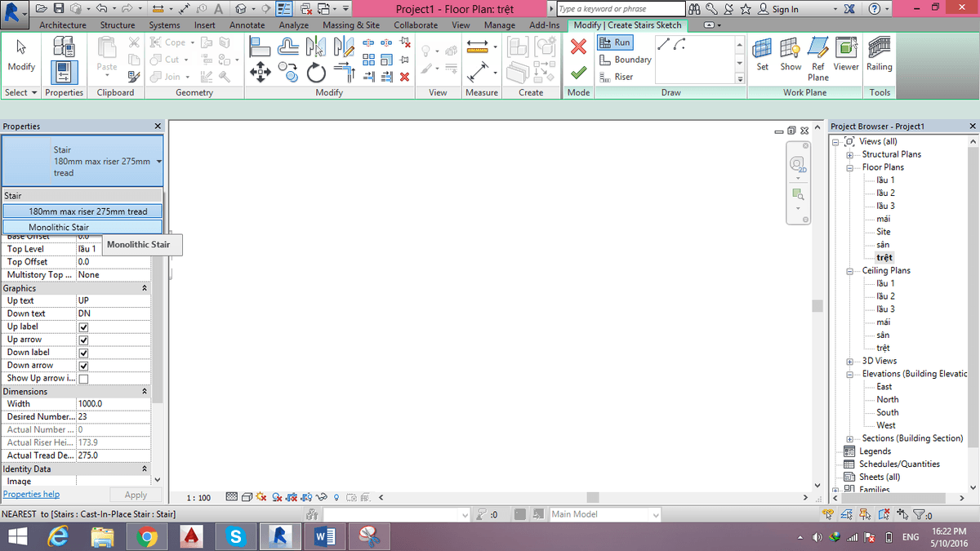Image resolution: width=980 pixels, height=551 pixels.
Task: Open the Structure ribbon tab
Action: click(x=118, y=25)
